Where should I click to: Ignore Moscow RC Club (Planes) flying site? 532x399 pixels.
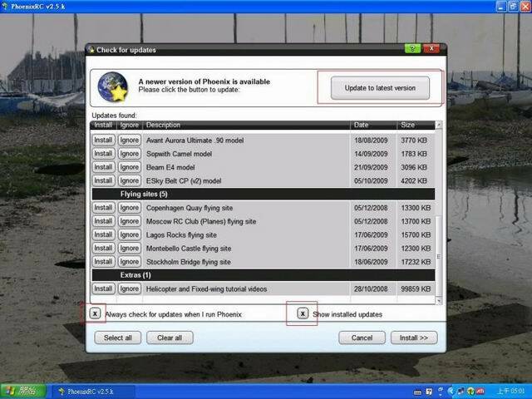(130, 221)
